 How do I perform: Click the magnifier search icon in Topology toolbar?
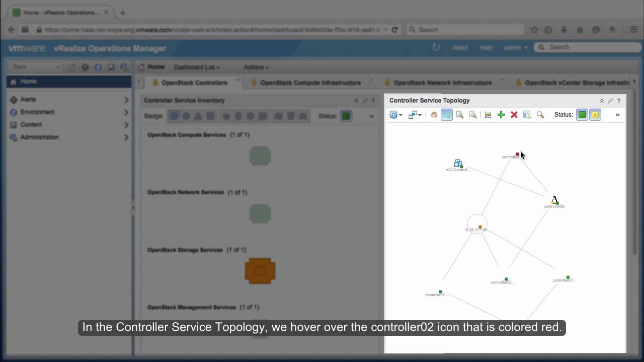click(540, 115)
